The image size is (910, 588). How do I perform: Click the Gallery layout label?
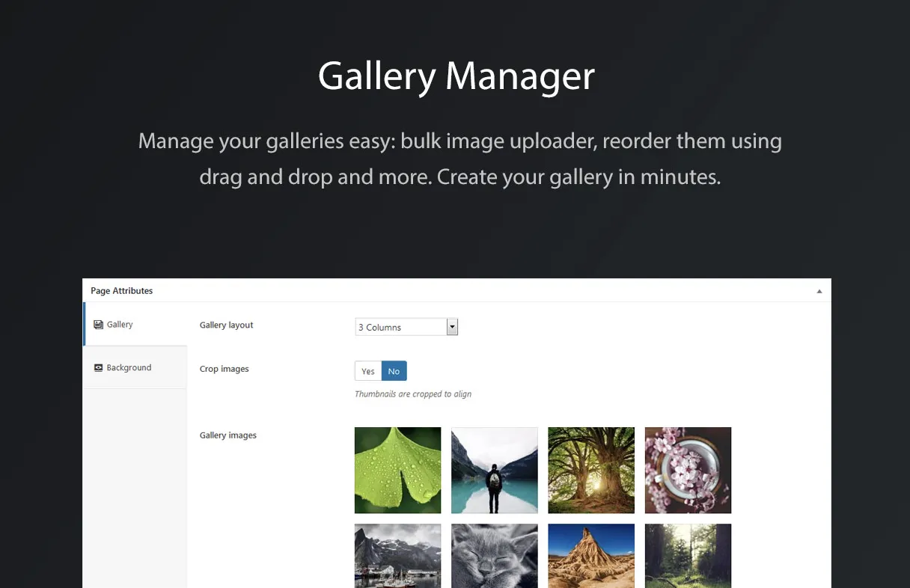click(x=227, y=325)
